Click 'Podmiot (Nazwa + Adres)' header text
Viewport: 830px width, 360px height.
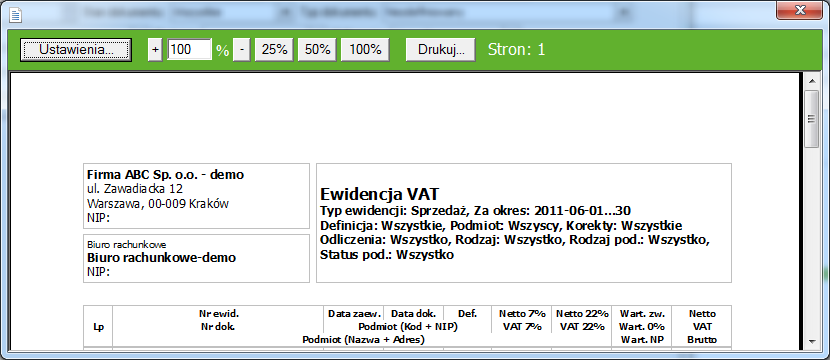[363, 340]
